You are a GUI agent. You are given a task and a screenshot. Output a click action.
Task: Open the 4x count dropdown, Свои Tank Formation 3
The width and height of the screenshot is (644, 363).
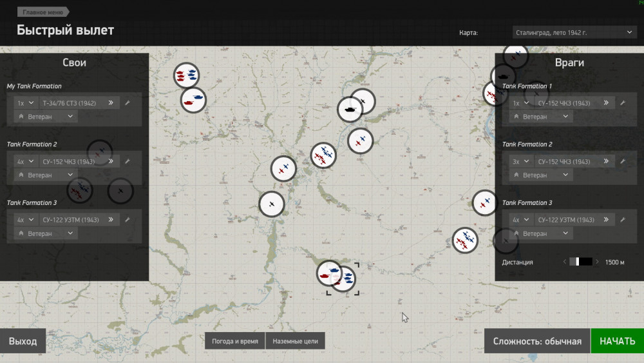(x=26, y=219)
